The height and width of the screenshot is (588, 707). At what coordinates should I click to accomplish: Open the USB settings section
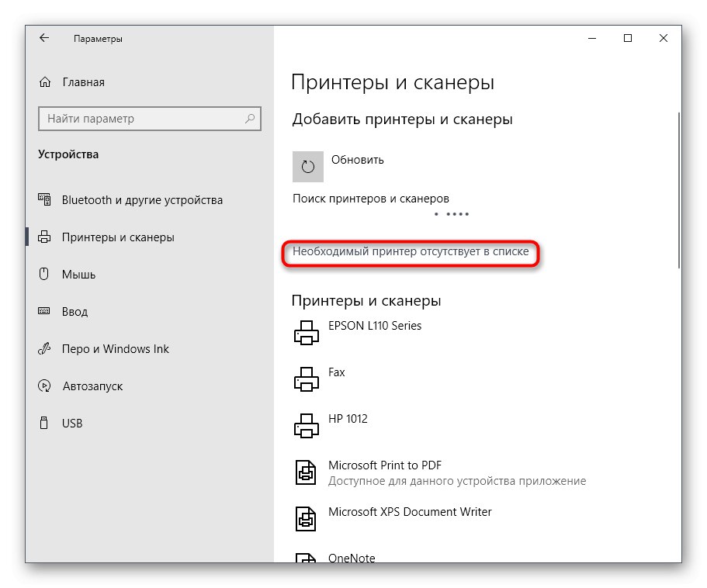coord(72,424)
